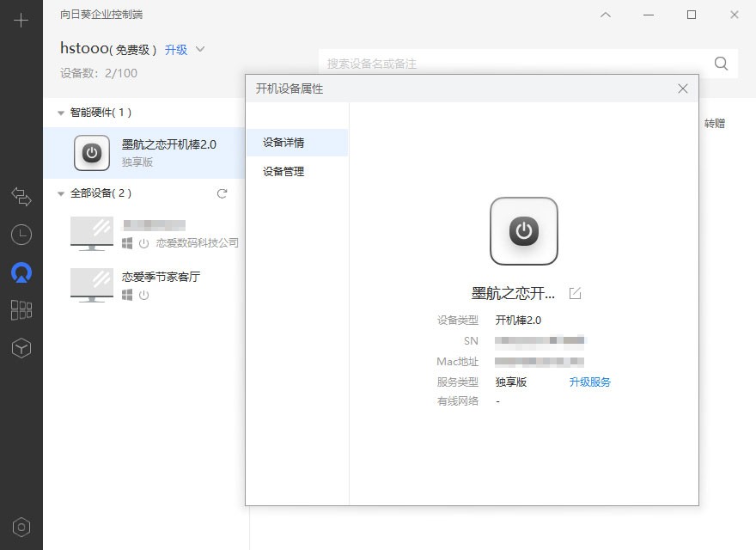This screenshot has height=550, width=756.
Task: Collapse the 智能硬件 device group
Action: [x=59, y=111]
